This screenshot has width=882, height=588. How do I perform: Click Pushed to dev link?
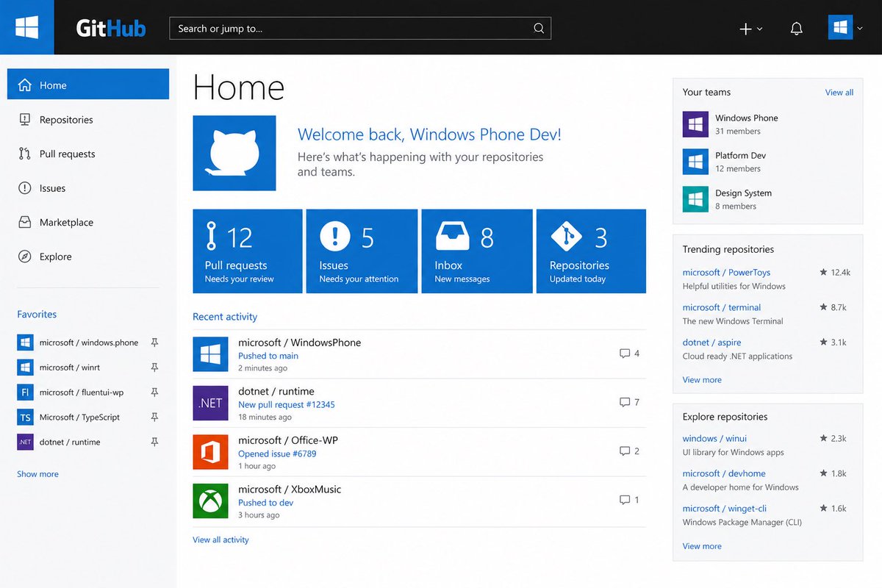click(x=265, y=503)
